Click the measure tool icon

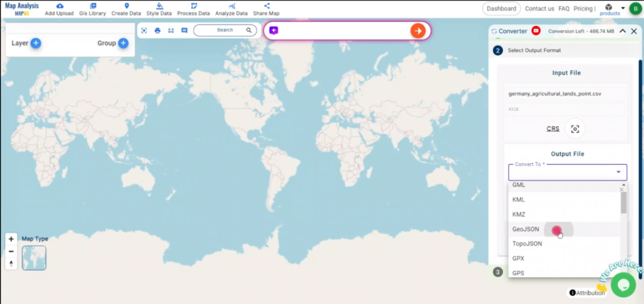pos(171,30)
